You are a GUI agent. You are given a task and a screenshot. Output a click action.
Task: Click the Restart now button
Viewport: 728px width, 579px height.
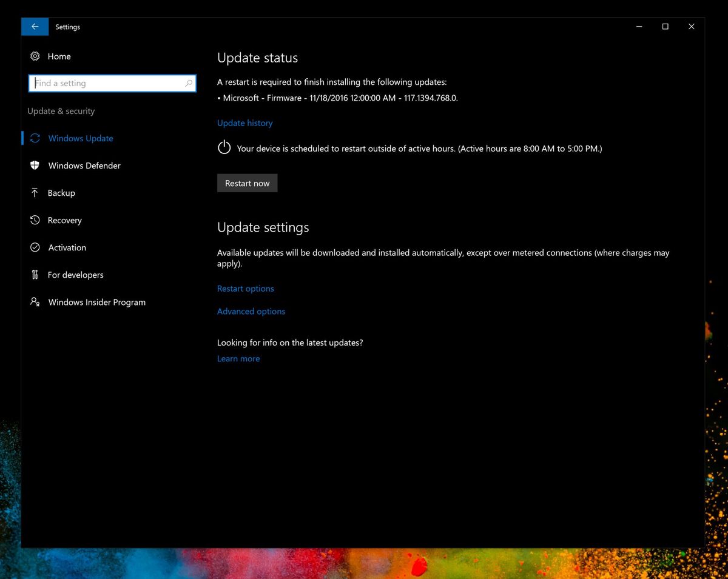click(x=247, y=182)
